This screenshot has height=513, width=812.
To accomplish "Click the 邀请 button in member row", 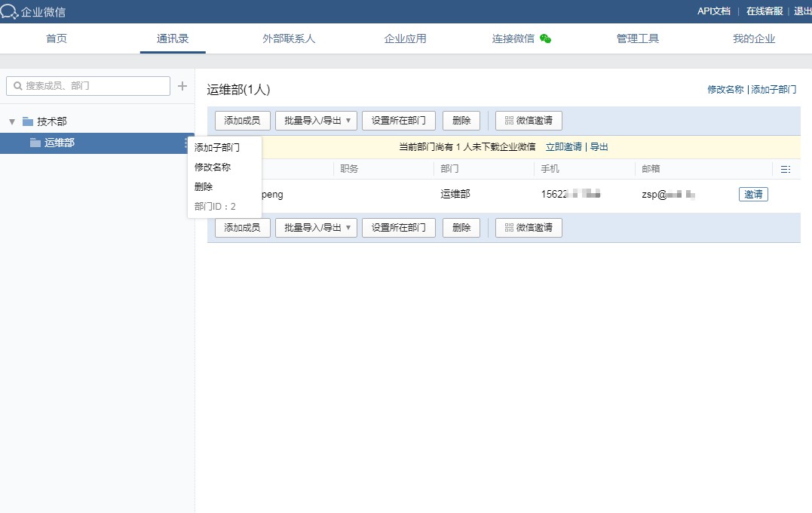I will click(753, 195).
